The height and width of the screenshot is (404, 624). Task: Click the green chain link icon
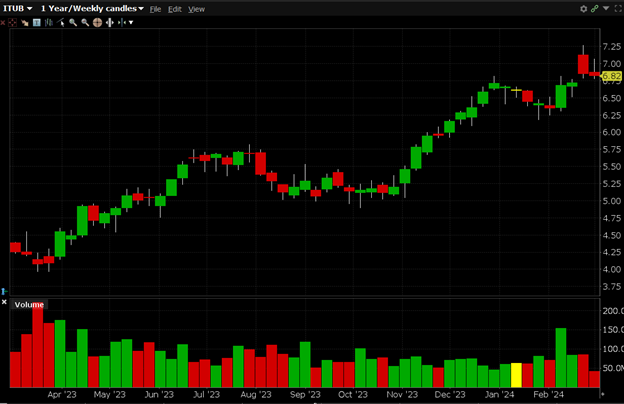595,8
